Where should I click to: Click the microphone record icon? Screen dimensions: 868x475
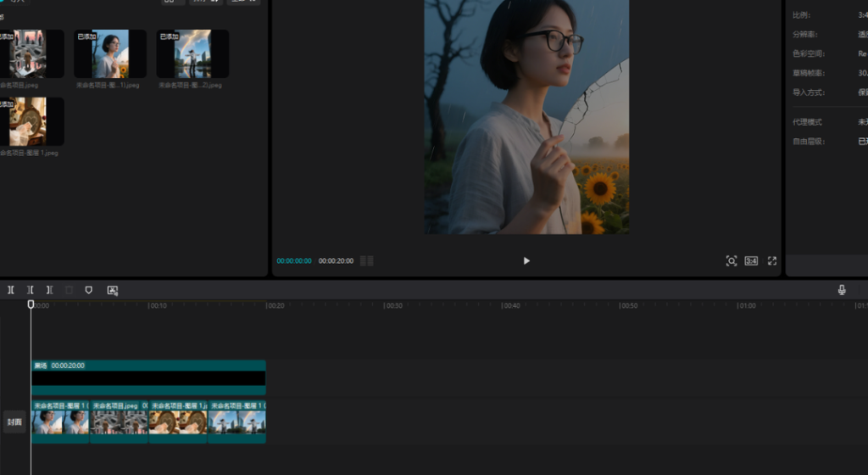pos(841,290)
